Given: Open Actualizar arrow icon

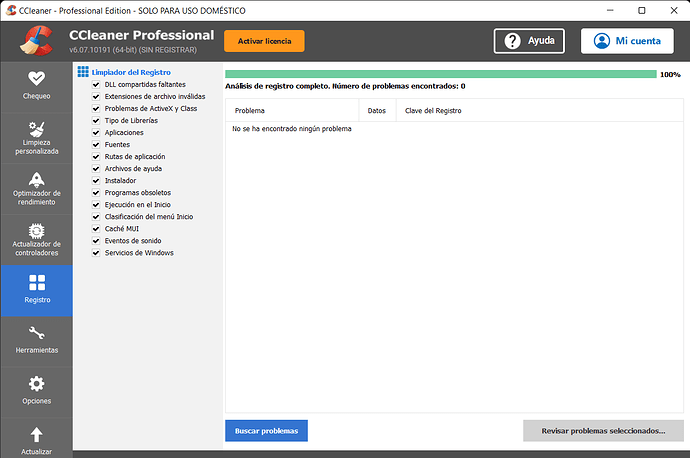Looking at the screenshot, I should (x=37, y=435).
